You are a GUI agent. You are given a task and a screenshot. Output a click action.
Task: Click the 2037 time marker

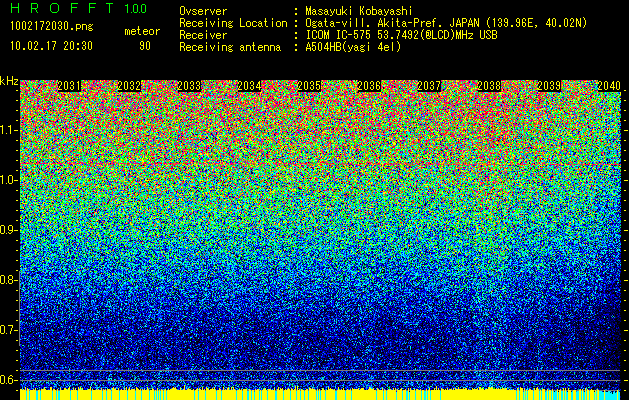pos(429,86)
